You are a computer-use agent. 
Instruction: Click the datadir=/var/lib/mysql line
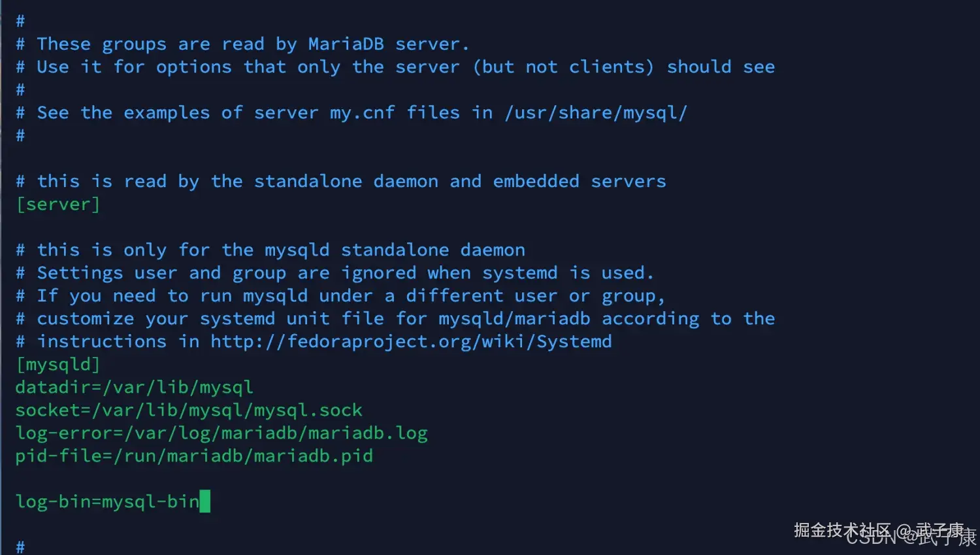[x=134, y=387]
